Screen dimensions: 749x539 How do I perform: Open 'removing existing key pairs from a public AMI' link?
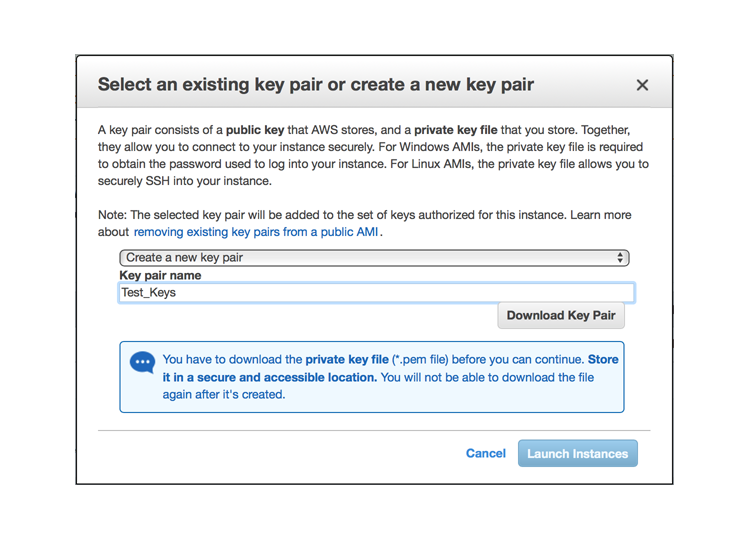pyautogui.click(x=256, y=232)
